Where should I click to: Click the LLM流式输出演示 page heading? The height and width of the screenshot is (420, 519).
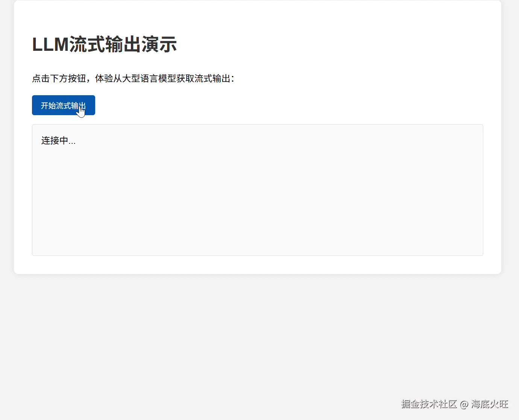click(x=104, y=44)
